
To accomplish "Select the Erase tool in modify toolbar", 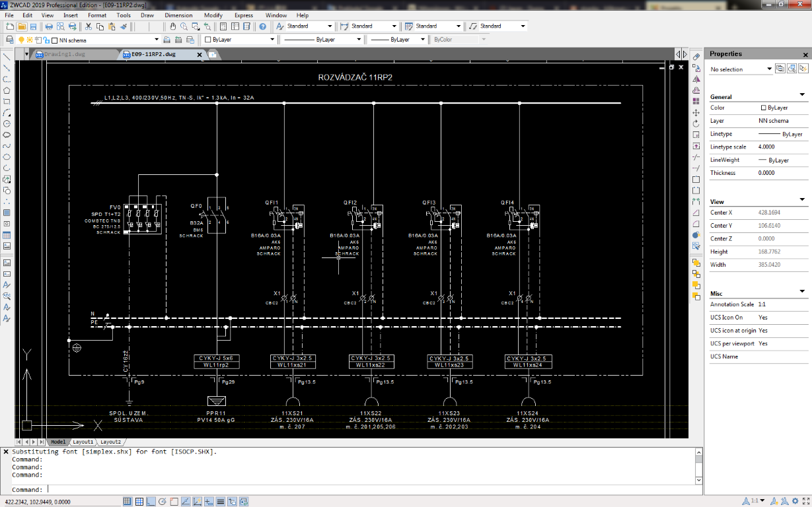I will pyautogui.click(x=696, y=57).
